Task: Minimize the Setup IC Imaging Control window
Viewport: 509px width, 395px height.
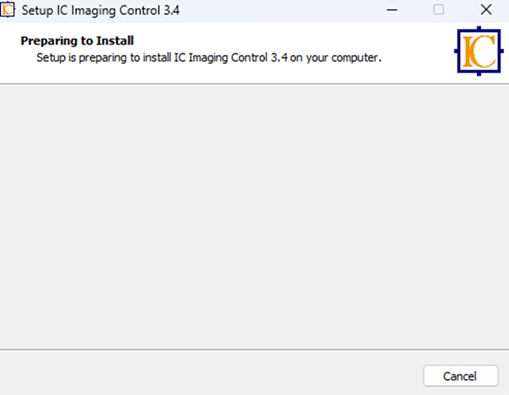Action: pyautogui.click(x=392, y=10)
